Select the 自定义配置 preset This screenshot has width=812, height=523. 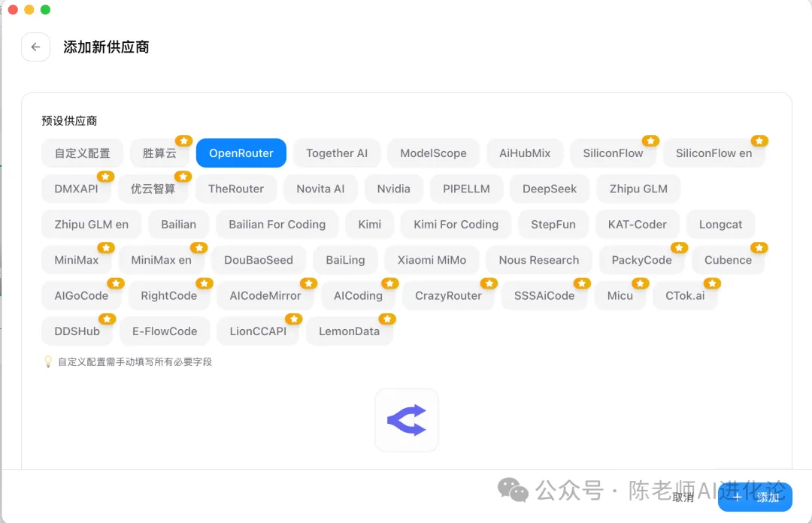point(82,153)
